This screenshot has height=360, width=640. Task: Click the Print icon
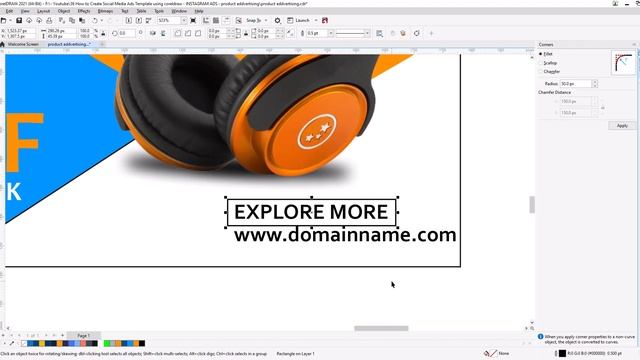tap(49, 20)
